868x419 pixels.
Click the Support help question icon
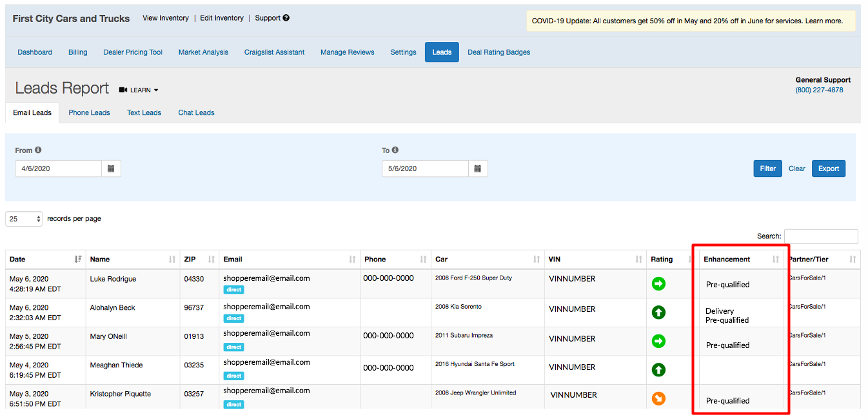coord(286,18)
